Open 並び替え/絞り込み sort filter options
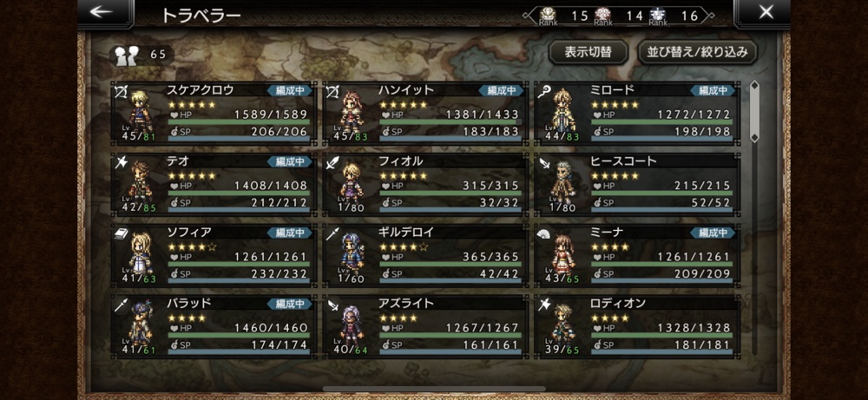The image size is (868, 400). pos(698,52)
